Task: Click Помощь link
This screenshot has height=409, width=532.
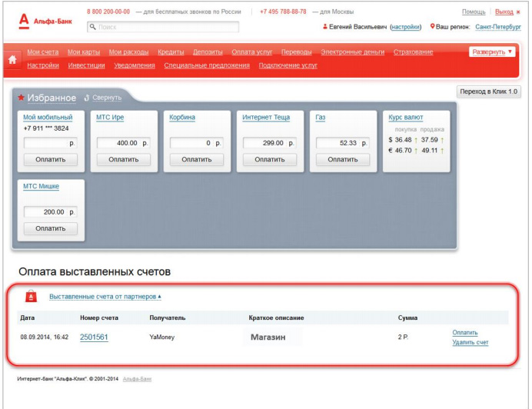Action: [x=474, y=12]
